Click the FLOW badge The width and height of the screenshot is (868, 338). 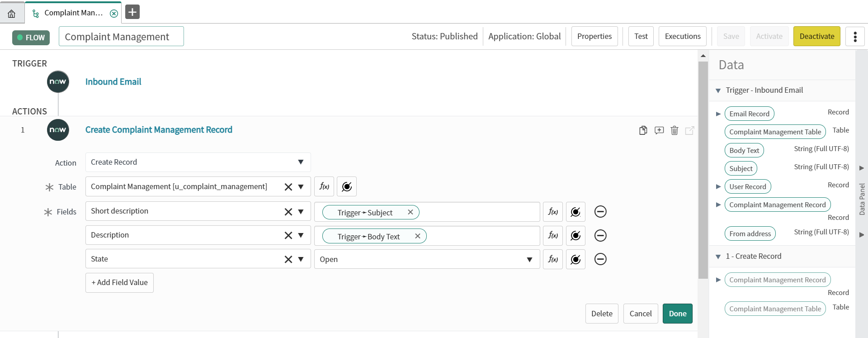(31, 38)
